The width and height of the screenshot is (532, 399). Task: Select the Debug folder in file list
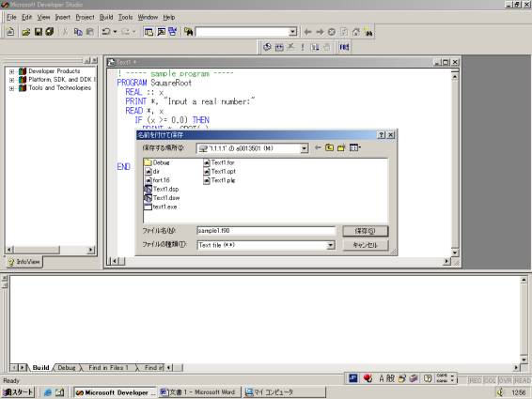coord(157,162)
